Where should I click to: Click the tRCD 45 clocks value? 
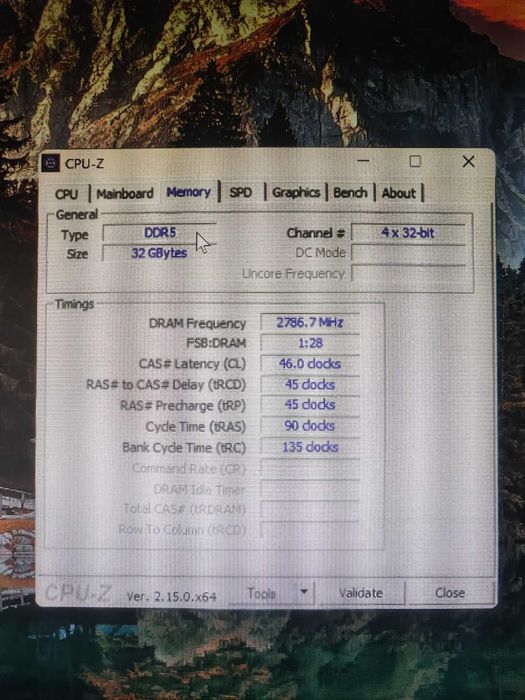[x=310, y=384]
